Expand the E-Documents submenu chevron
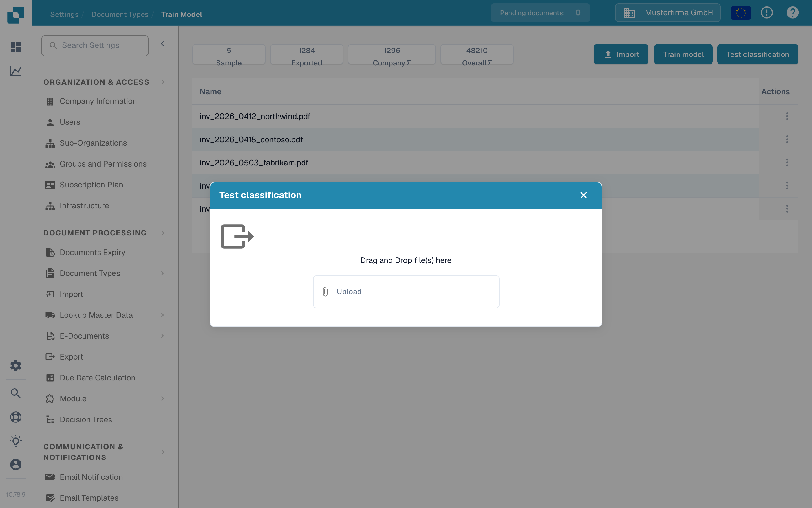This screenshot has width=812, height=508. (162, 336)
